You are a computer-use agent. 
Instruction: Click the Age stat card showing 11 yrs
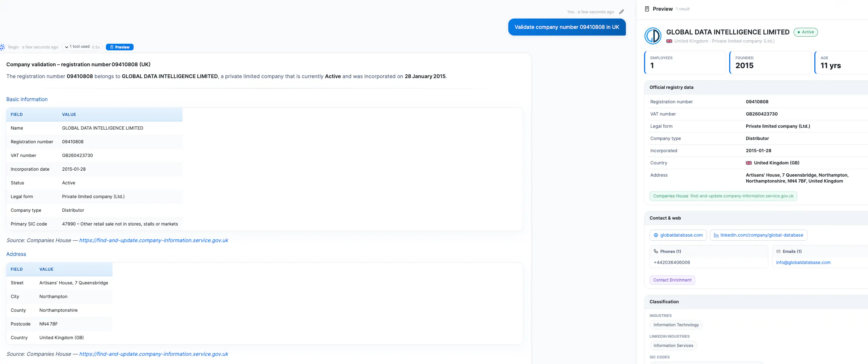(x=841, y=63)
